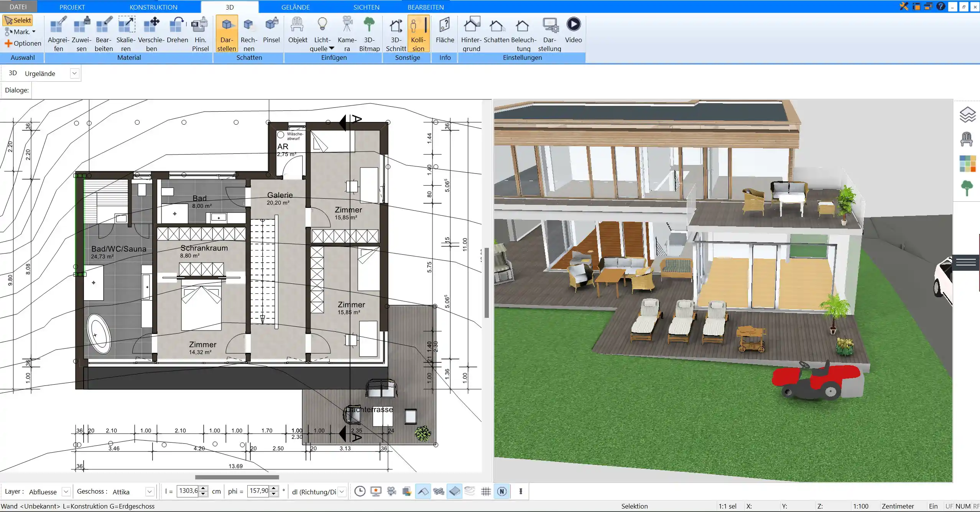This screenshot has width=980, height=512.
Task: Open the dl (Richtung/Di dropdown
Action: [x=342, y=492]
